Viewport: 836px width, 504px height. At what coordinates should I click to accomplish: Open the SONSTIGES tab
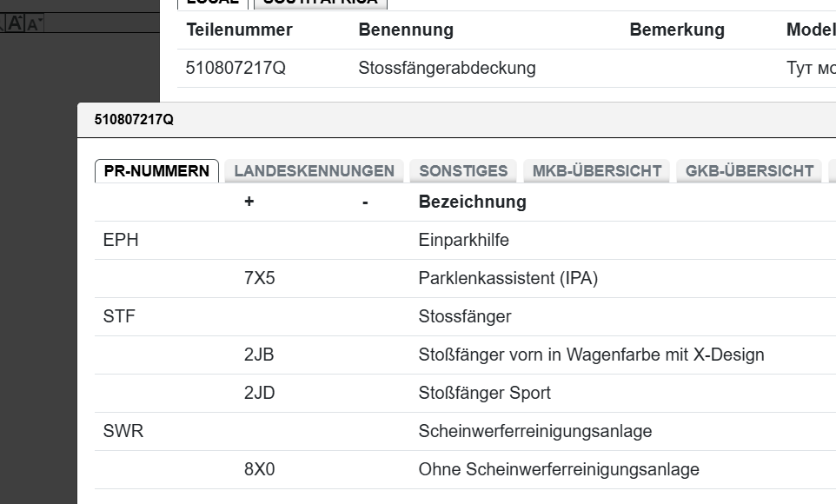pyautogui.click(x=463, y=171)
